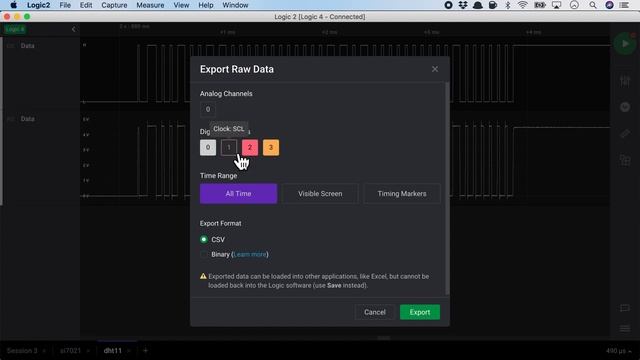The image size is (640, 360).
Task: Open the View menu
Action: (181, 5)
